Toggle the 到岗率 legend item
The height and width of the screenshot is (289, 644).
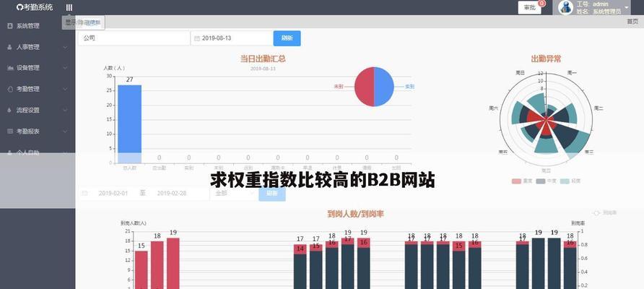click(x=605, y=213)
